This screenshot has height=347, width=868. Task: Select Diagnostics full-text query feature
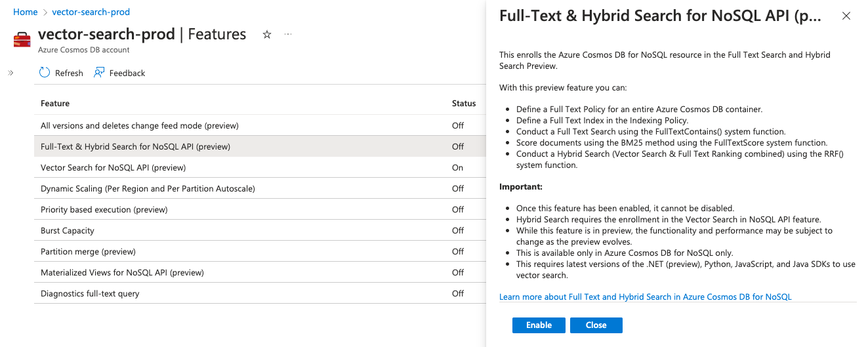pos(90,293)
